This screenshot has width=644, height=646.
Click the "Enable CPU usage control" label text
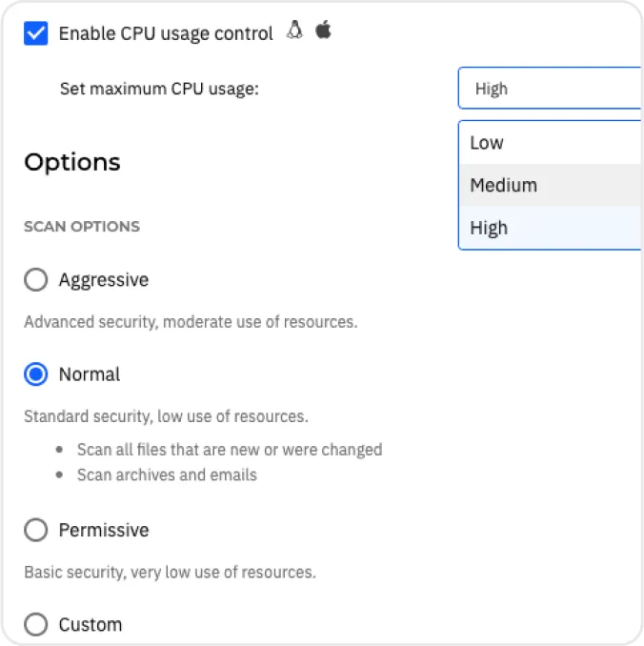[166, 33]
